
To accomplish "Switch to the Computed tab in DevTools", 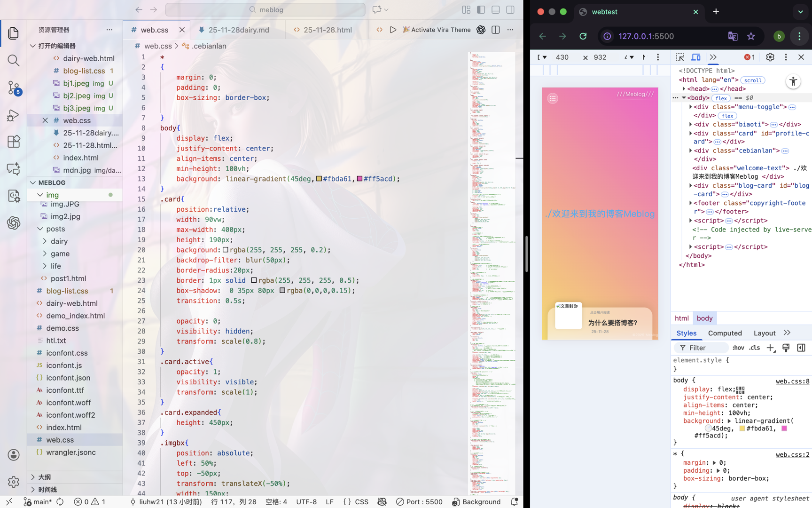I will [725, 333].
